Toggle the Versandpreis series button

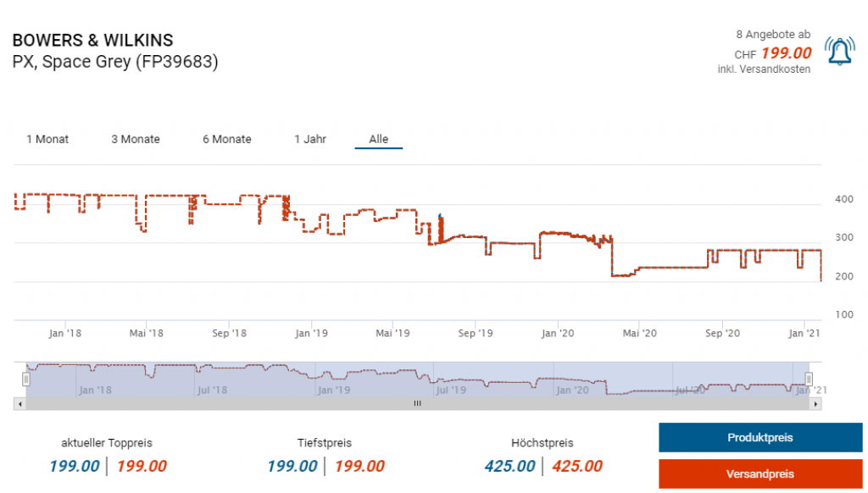pos(759,474)
